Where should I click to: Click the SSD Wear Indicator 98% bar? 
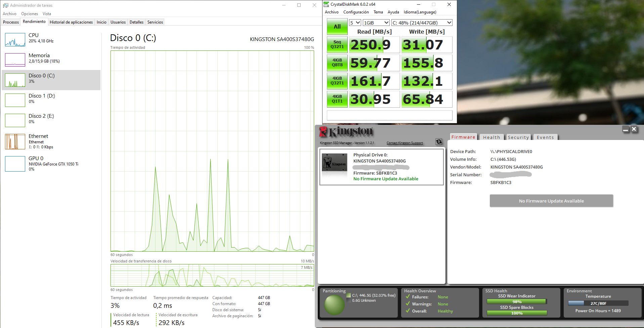517,302
